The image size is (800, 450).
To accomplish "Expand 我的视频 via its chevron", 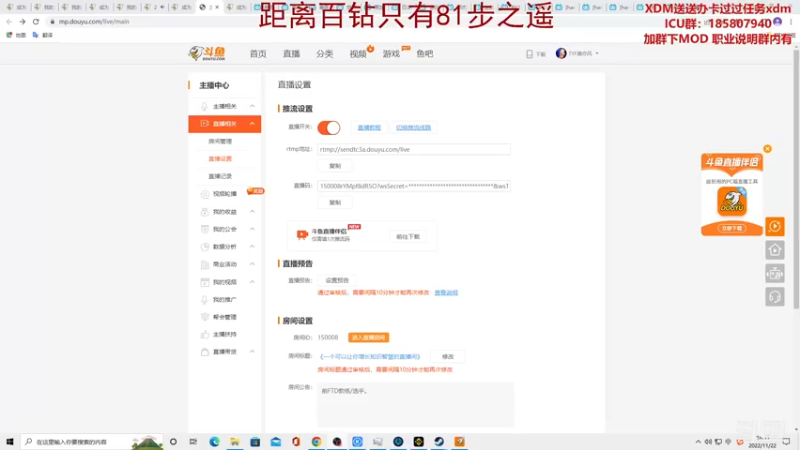I will pyautogui.click(x=252, y=282).
